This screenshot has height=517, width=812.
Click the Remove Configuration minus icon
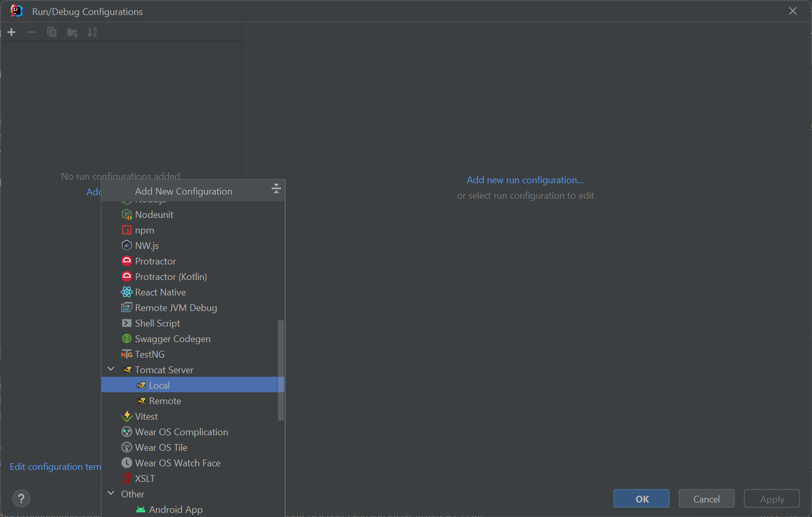pos(32,32)
